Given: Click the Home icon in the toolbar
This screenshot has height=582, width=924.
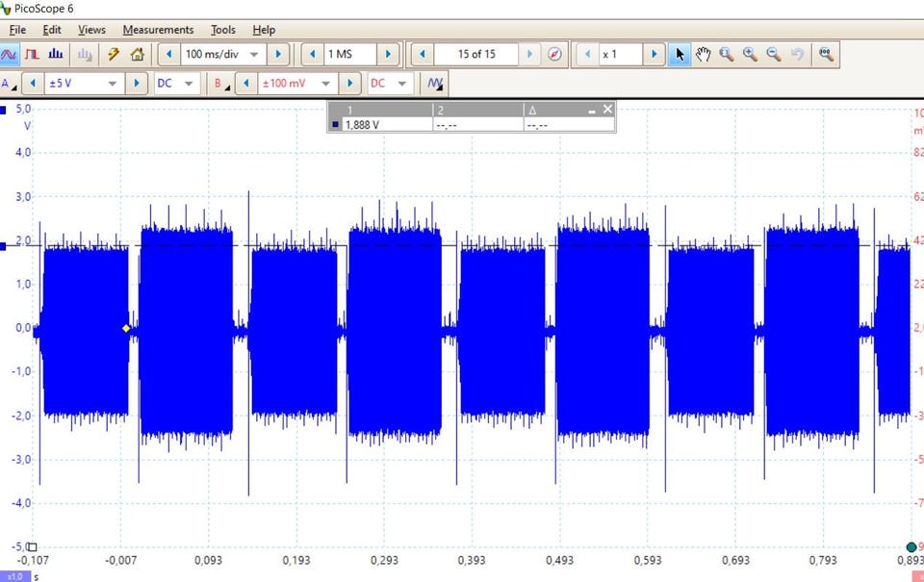Looking at the screenshot, I should 137,54.
